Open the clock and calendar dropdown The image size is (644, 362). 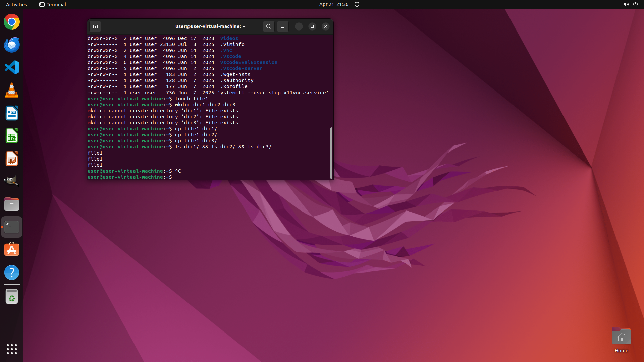pyautogui.click(x=333, y=4)
